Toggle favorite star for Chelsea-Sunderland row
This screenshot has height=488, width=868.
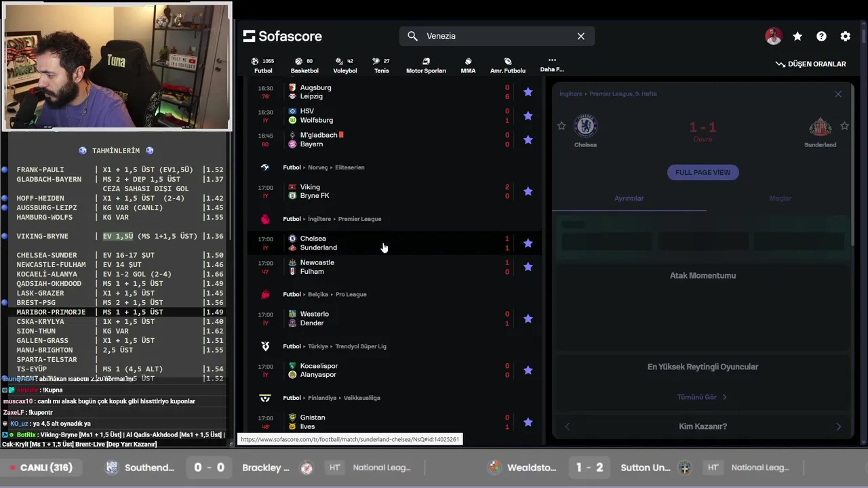pos(528,243)
